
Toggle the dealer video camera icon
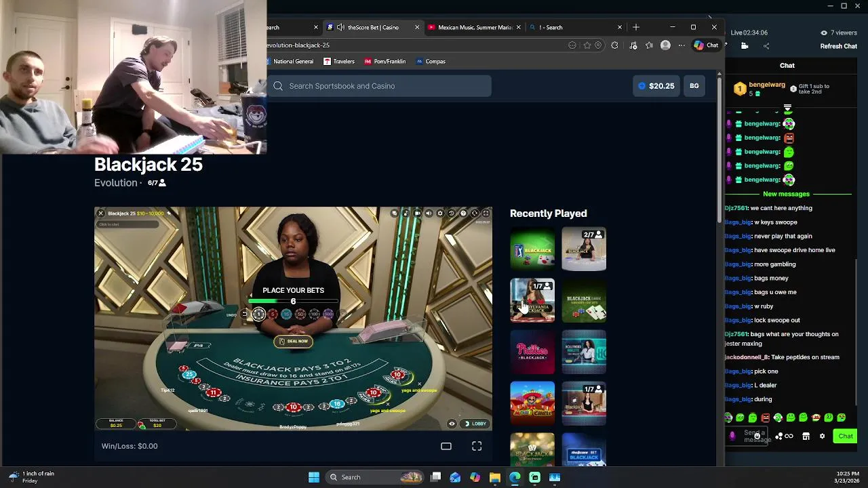pos(418,213)
